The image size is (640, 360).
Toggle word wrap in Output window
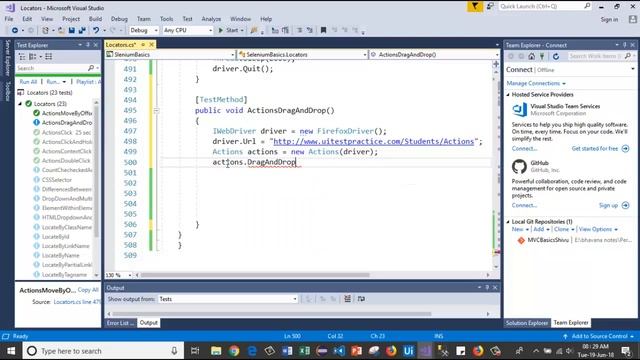[x=361, y=299]
